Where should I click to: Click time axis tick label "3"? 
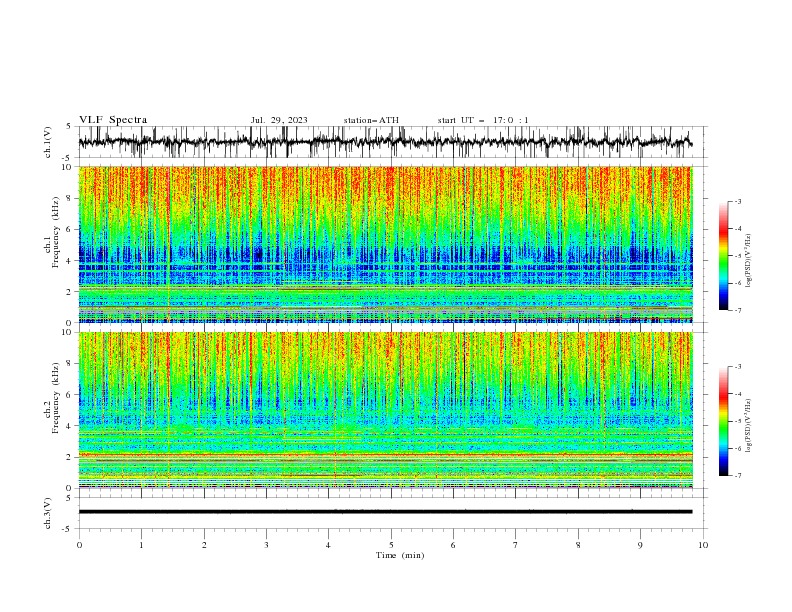click(x=266, y=545)
